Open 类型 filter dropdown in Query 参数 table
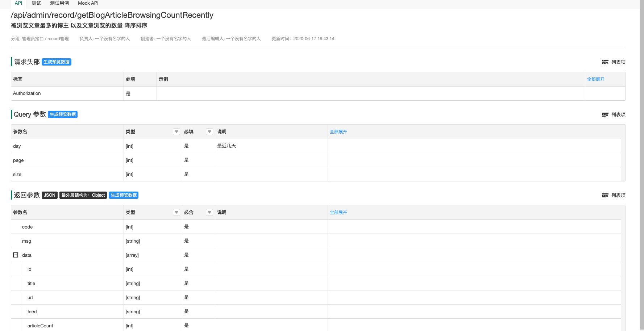This screenshot has width=644, height=331. (176, 132)
